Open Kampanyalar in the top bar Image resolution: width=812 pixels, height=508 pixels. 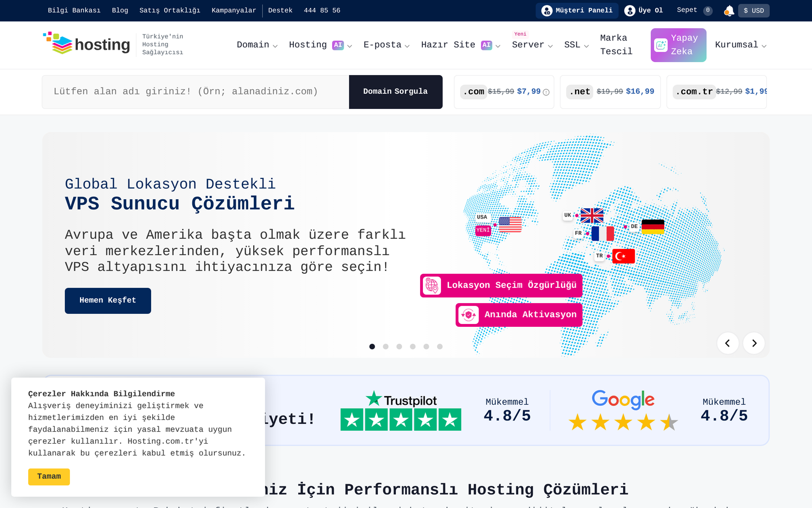[x=233, y=10]
